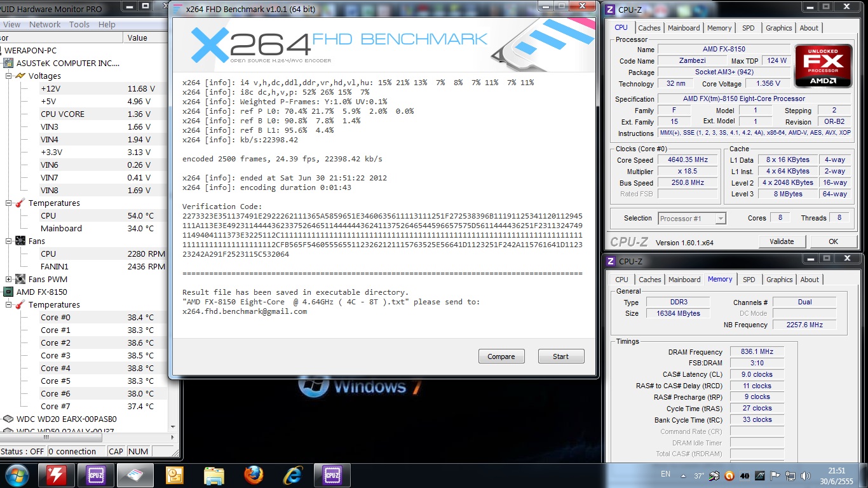The image size is (868, 488).
Task: Launch Firefox from the taskbar
Action: (x=253, y=475)
